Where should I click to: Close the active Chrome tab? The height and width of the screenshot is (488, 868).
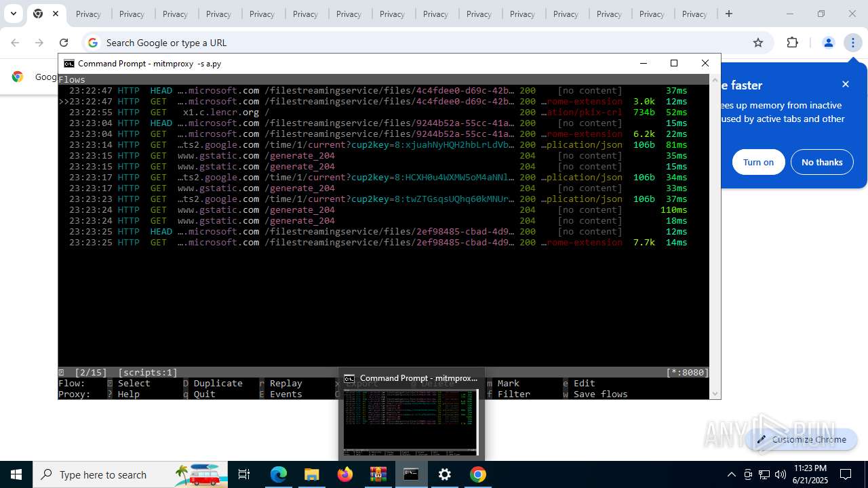click(56, 14)
